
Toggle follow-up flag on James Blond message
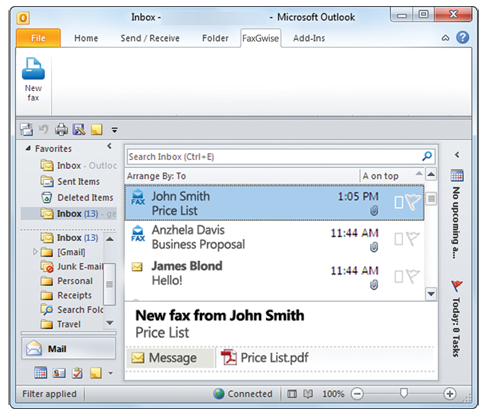pyautogui.click(x=413, y=276)
